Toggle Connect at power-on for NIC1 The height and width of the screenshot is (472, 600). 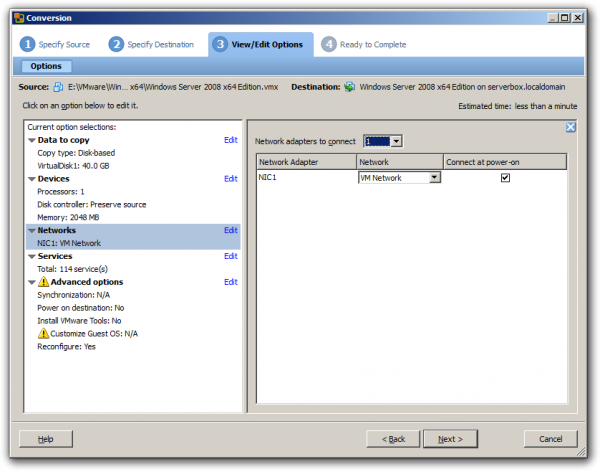click(505, 178)
